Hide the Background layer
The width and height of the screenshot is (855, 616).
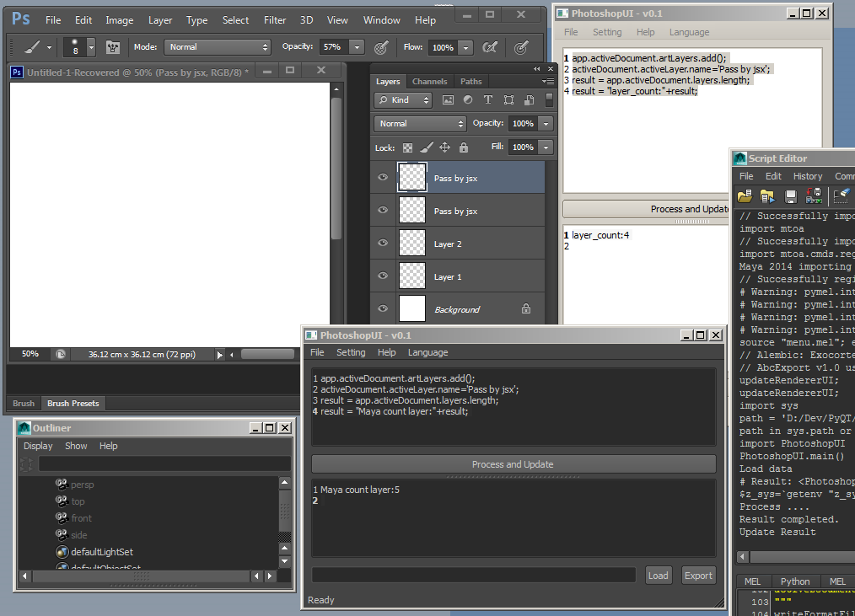(383, 308)
